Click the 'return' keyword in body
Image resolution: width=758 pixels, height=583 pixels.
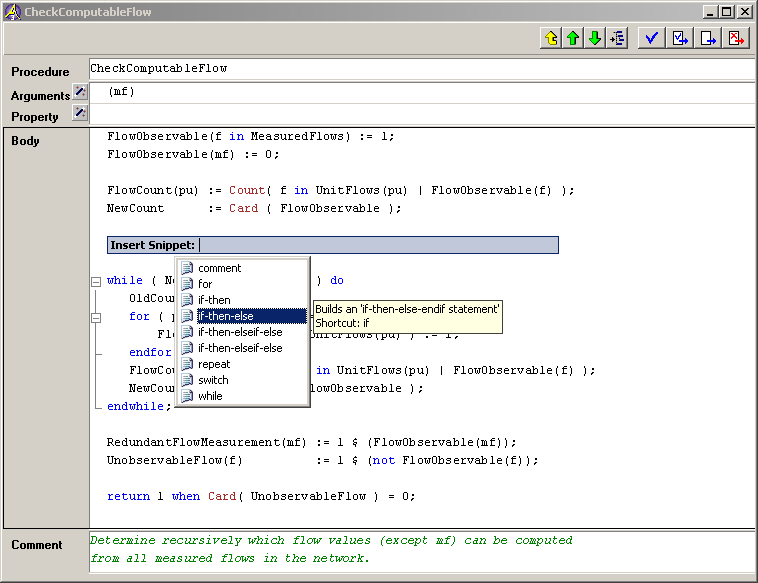(129, 496)
